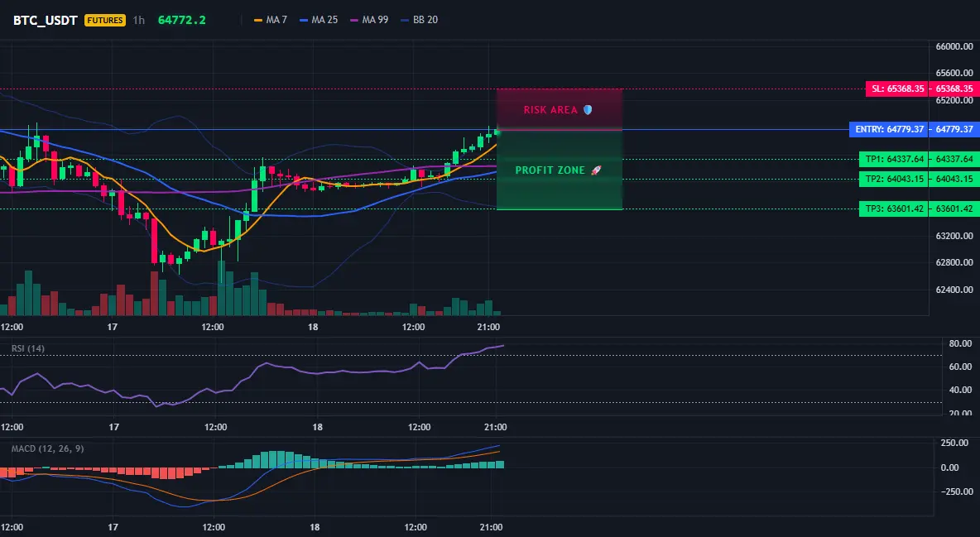Click the 63200.00 price axis value
Viewport: 980px width, 537px height.
(954, 236)
